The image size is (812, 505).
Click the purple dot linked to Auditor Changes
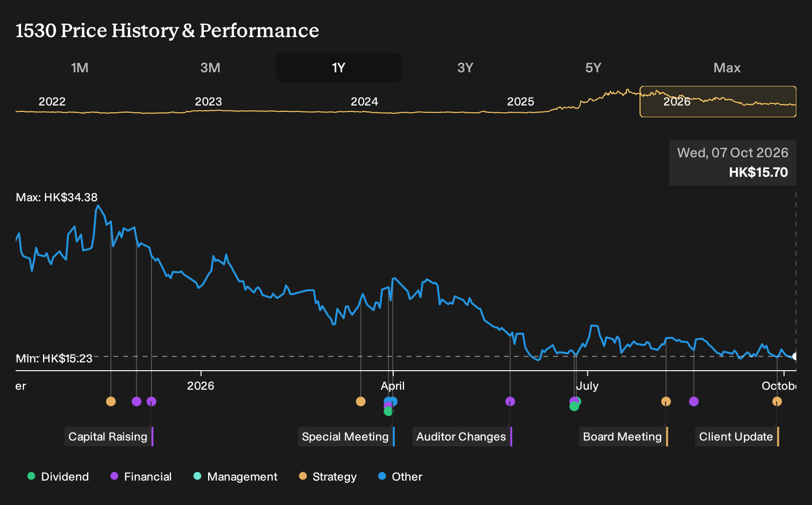pyautogui.click(x=510, y=401)
